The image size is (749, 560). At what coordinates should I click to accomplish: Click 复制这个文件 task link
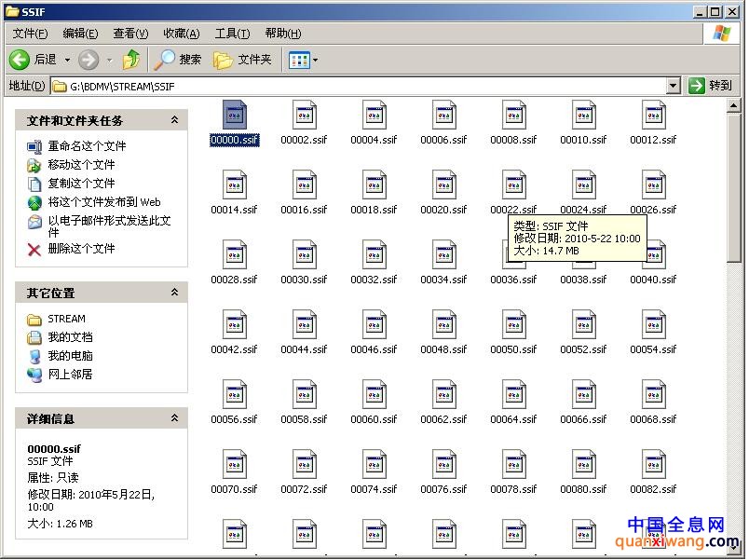click(x=81, y=184)
